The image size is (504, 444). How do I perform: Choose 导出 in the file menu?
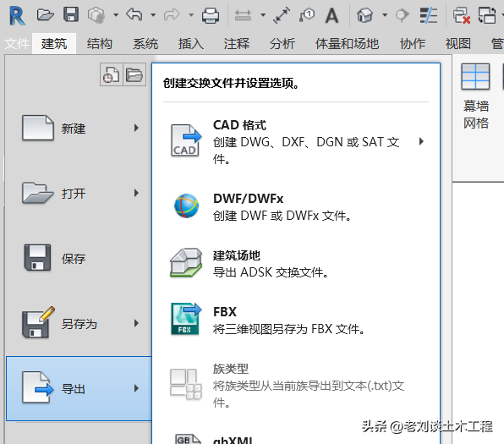[x=79, y=388]
